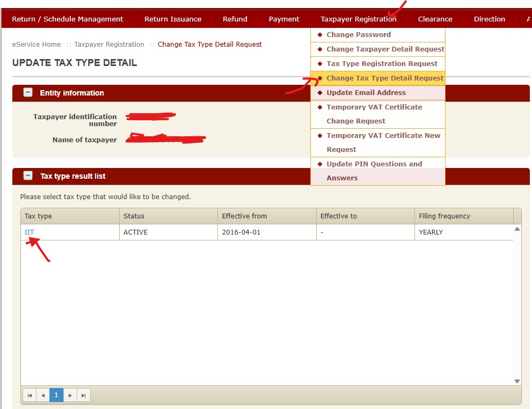Open the IIT tax type link

[x=30, y=232]
